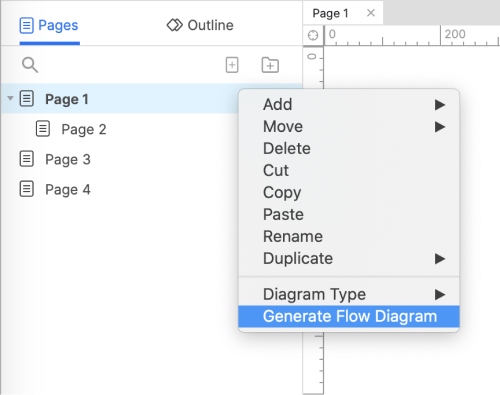Open the Duplicate submenu
Screen dimensions: 500x395
[x=349, y=258]
